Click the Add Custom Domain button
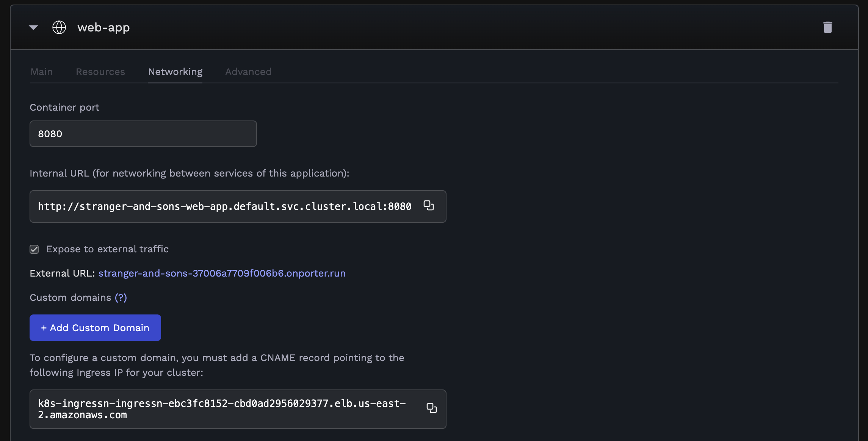Screen dimensions: 868x441 pos(95,327)
